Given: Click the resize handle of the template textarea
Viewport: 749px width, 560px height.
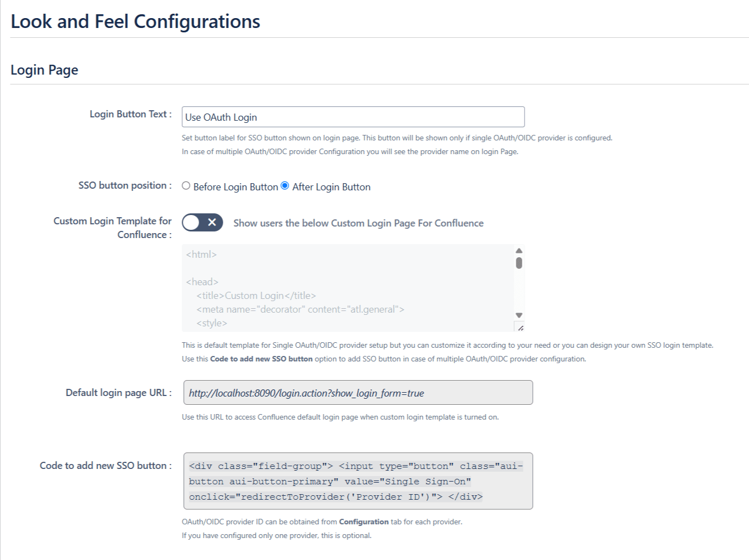Looking at the screenshot, I should pos(520,327).
